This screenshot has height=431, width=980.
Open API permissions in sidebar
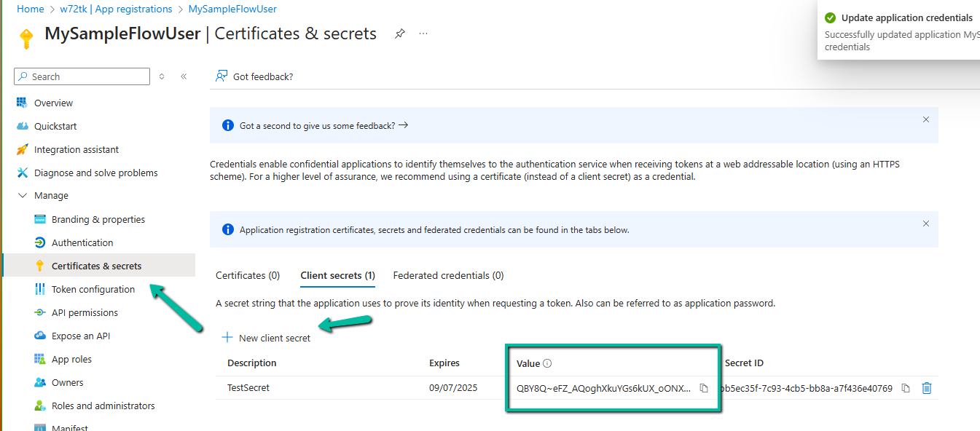coord(85,313)
